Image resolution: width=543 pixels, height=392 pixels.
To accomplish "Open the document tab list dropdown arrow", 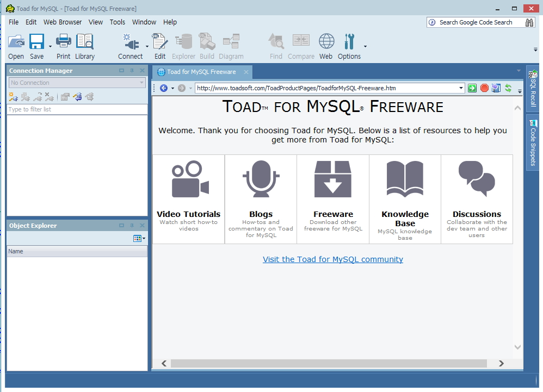I will [519, 71].
